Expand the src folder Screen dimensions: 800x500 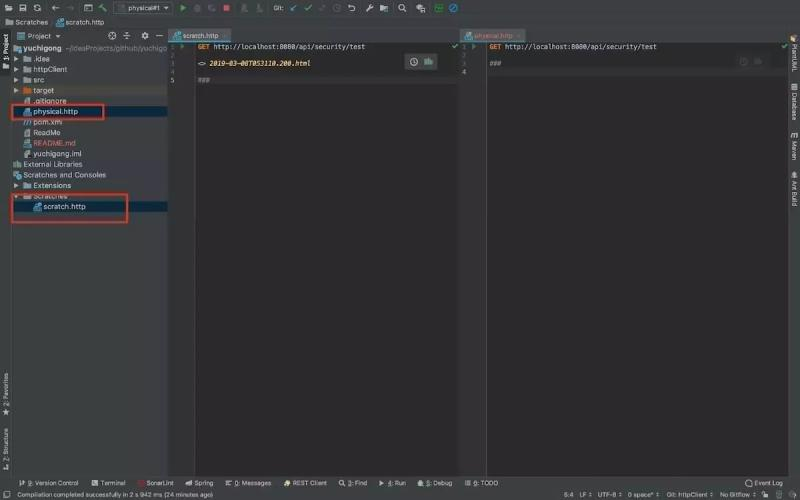(16, 80)
